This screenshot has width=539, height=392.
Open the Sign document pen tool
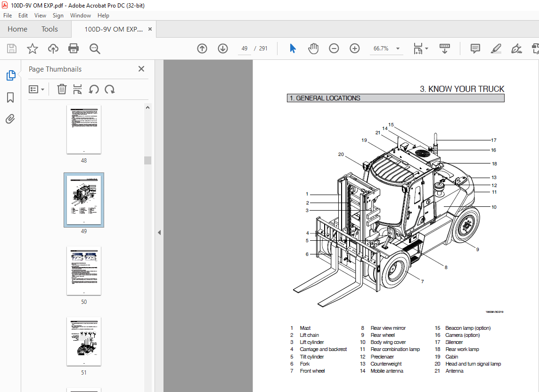tap(516, 49)
